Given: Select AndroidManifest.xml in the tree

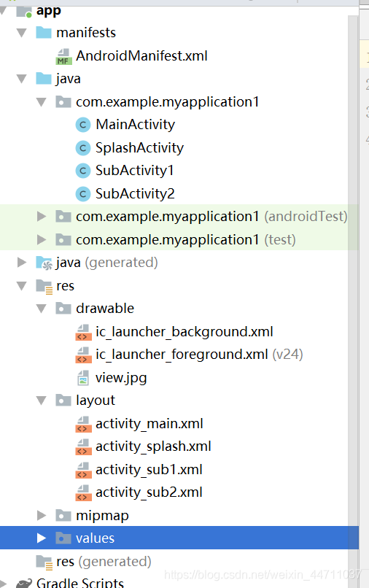Looking at the screenshot, I should 141,56.
